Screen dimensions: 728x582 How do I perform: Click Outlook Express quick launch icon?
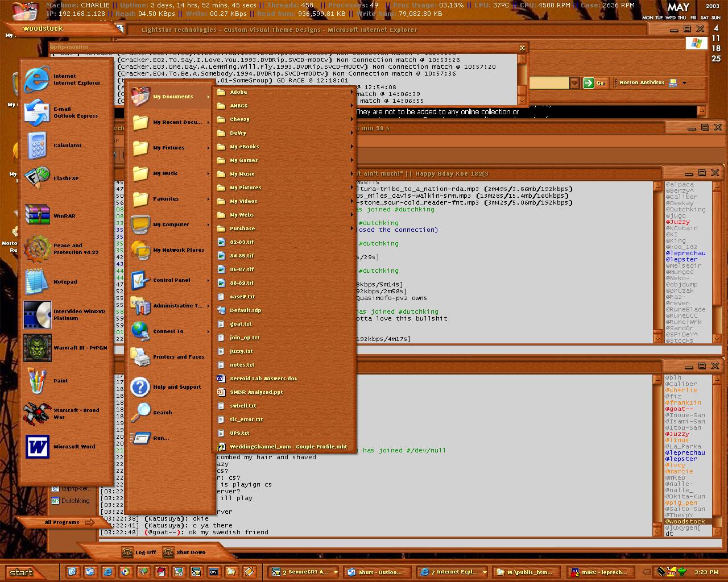(x=90, y=572)
